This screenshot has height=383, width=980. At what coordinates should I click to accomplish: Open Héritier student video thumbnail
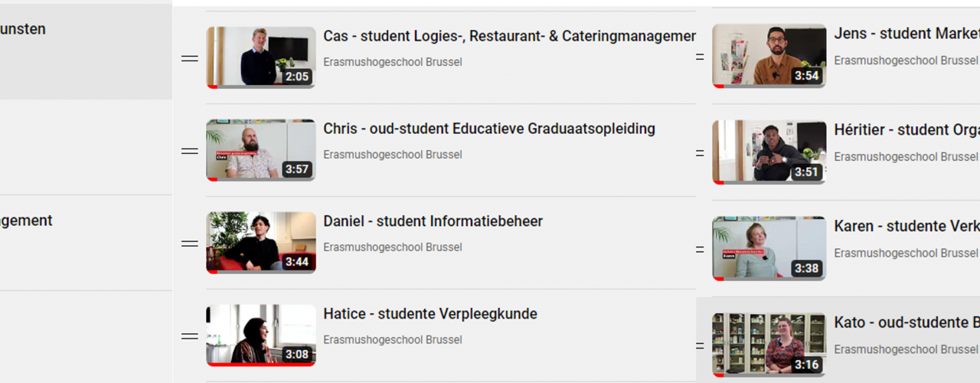[x=769, y=152]
